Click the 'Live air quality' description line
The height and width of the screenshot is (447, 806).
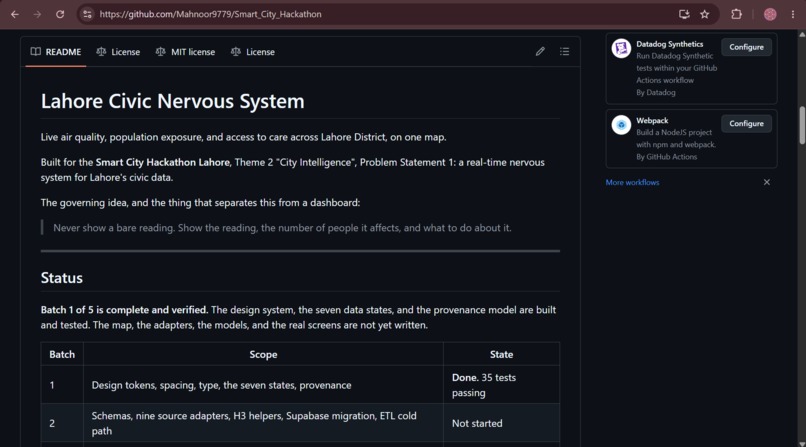[x=244, y=137]
